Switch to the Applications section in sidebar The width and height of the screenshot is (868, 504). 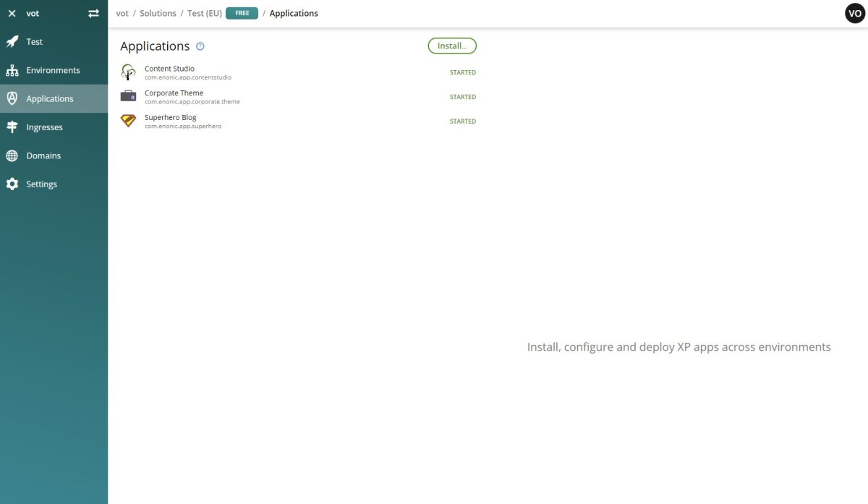click(49, 98)
